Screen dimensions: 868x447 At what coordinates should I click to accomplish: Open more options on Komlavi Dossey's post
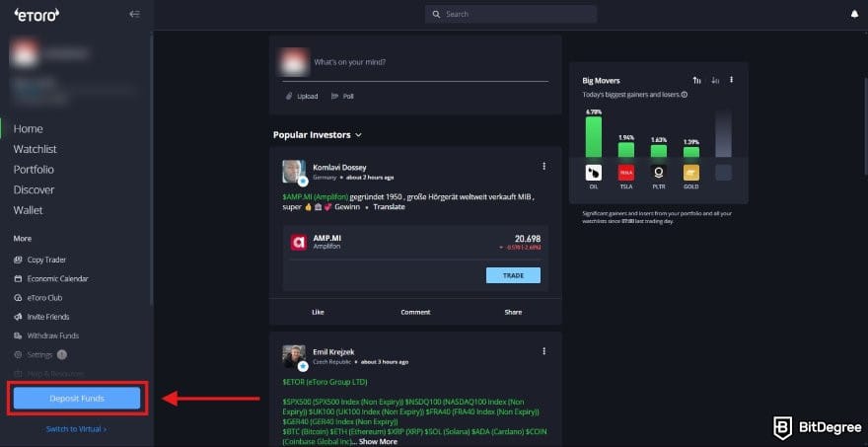pyautogui.click(x=543, y=166)
